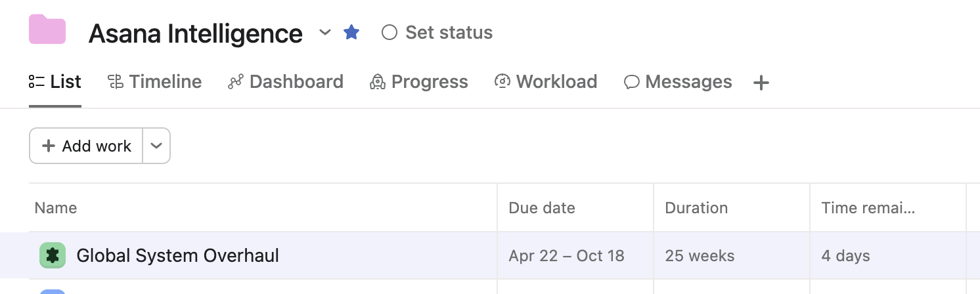This screenshot has height=294, width=980.
Task: Open the Timeline tab
Action: (154, 82)
